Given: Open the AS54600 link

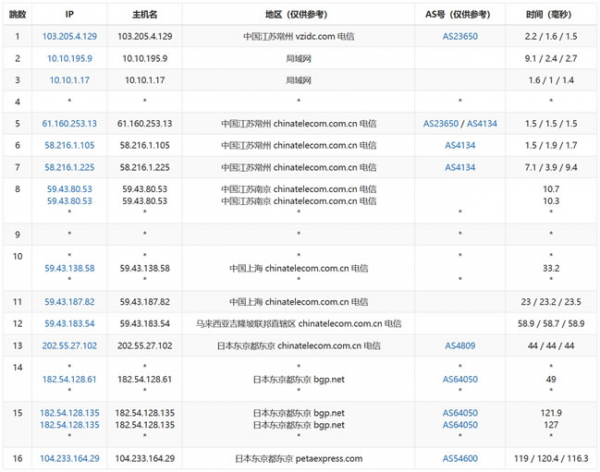Looking at the screenshot, I should point(460,459).
